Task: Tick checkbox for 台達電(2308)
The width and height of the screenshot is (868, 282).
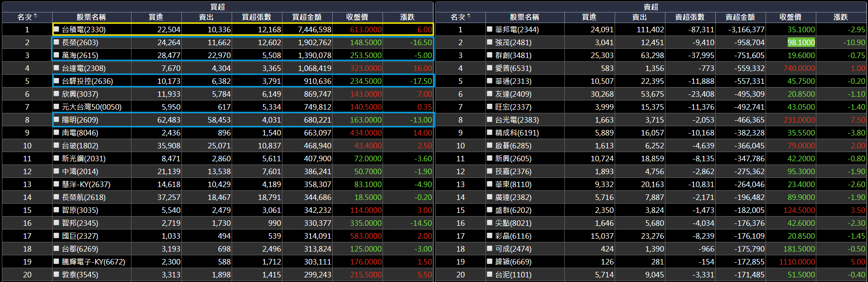Action: 56,68
